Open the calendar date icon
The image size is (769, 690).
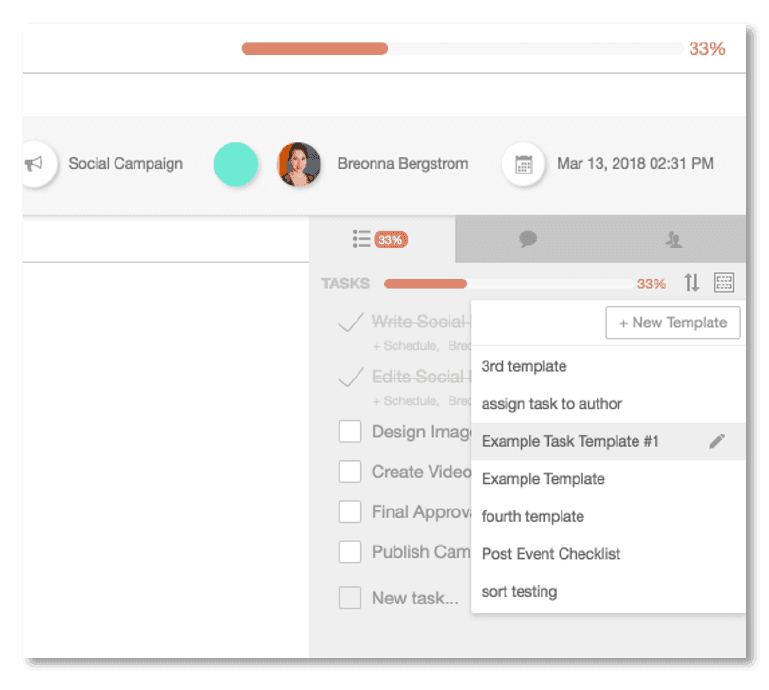pos(523,164)
